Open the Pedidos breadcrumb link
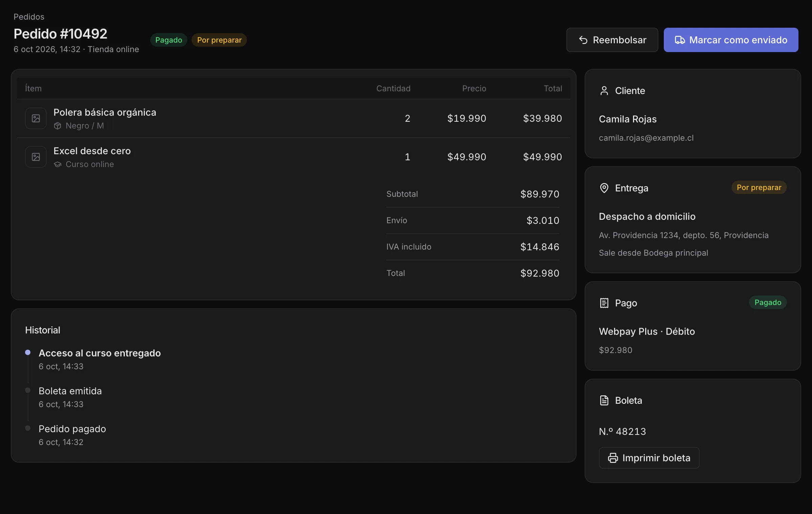 coord(29,17)
